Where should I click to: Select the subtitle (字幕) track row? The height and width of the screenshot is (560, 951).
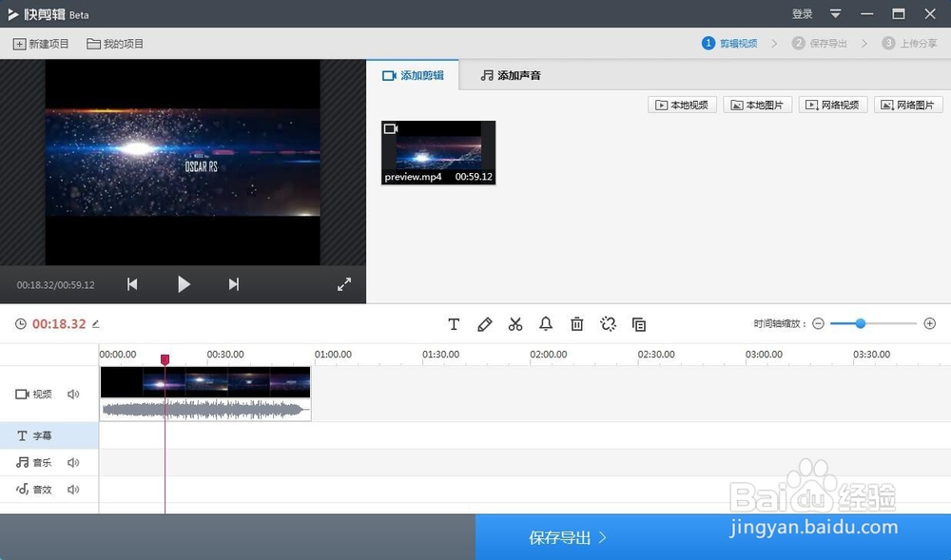tap(49, 435)
